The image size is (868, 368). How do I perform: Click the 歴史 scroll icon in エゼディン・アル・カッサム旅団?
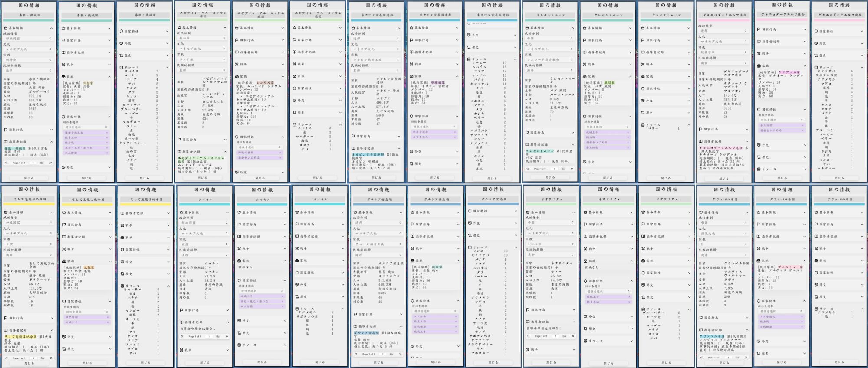pyautogui.click(x=295, y=112)
